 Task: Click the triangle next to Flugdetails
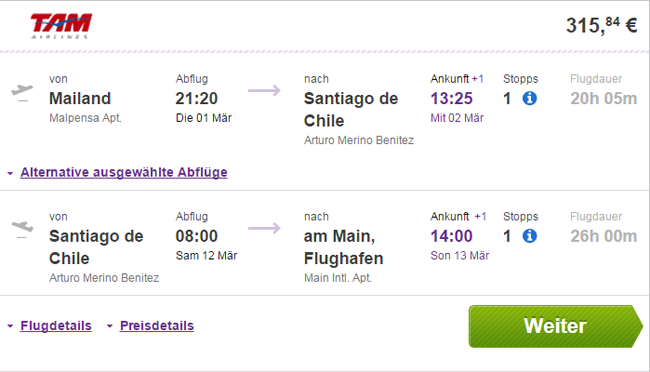point(10,326)
